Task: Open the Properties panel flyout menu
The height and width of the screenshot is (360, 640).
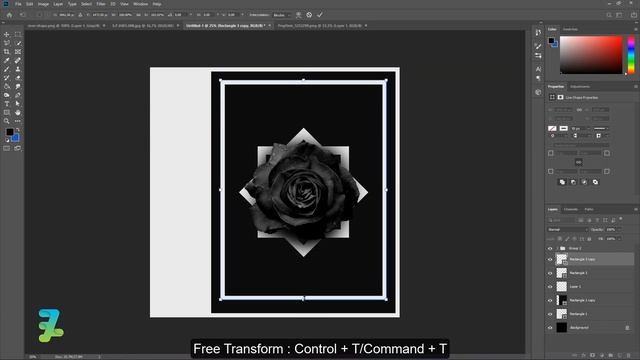Action: pos(636,87)
